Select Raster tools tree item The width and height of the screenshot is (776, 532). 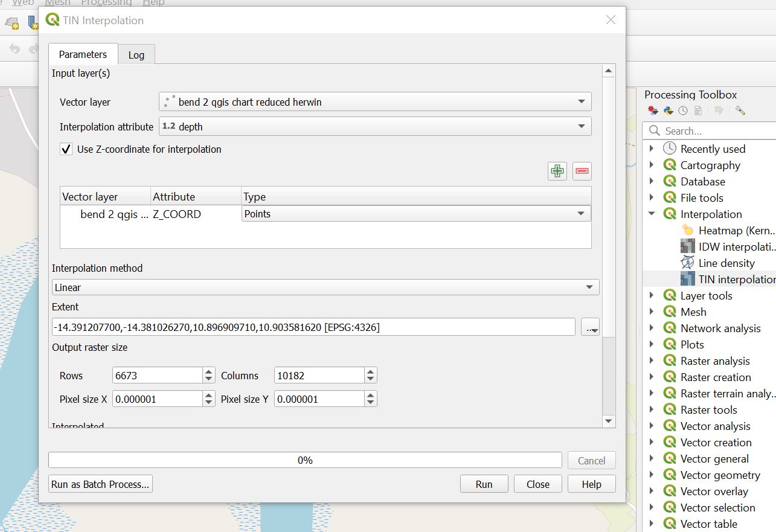pyautogui.click(x=709, y=409)
